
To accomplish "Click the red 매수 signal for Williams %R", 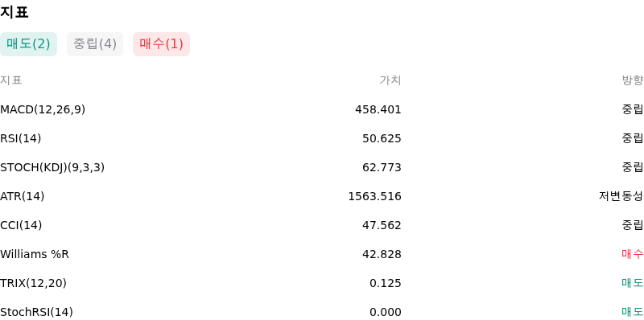I will 633,254.
